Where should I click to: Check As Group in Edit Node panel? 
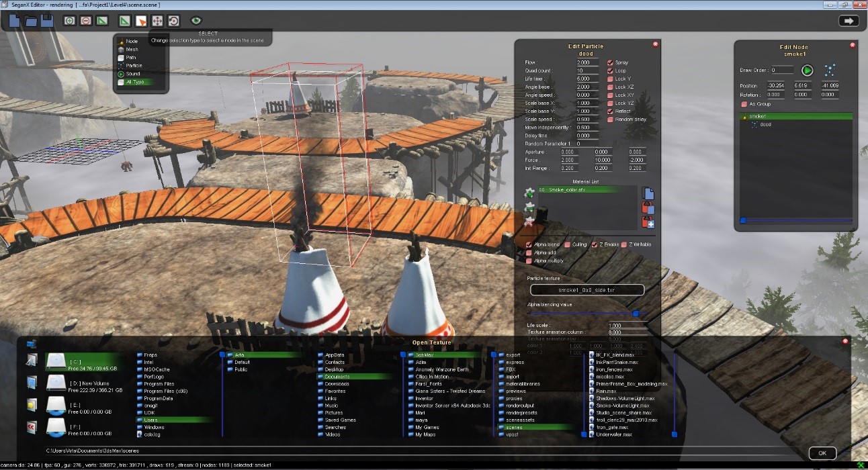744,103
